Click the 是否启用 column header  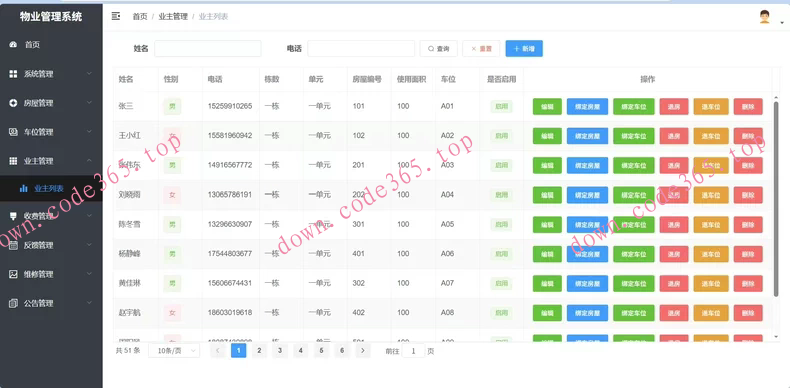point(501,79)
